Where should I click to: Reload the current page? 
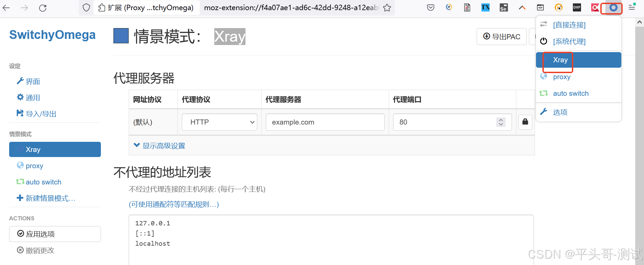coord(43,8)
